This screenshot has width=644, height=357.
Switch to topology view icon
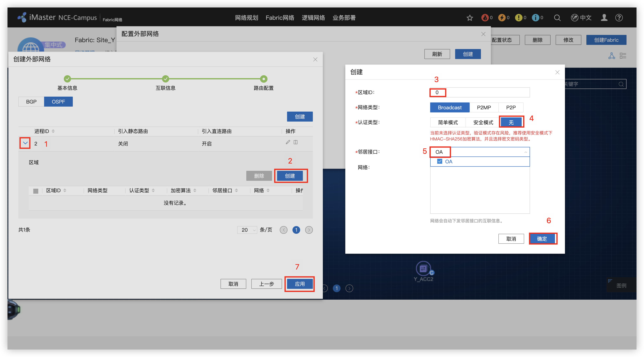tap(612, 56)
